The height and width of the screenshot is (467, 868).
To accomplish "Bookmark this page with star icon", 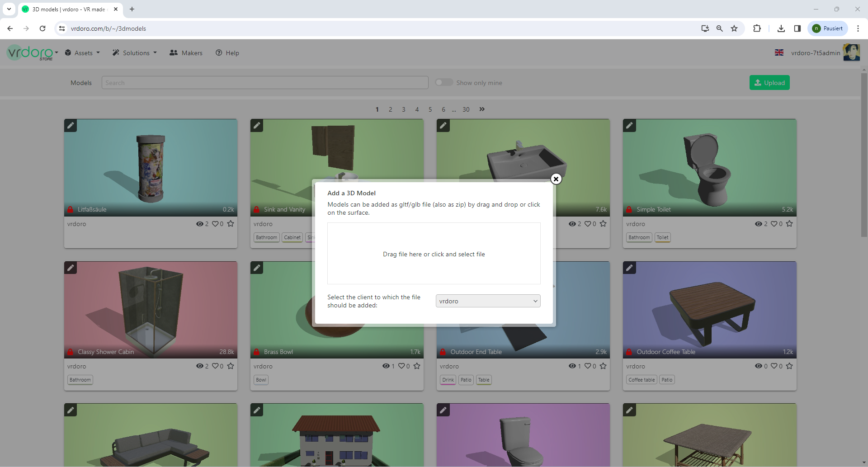I will click(x=734, y=28).
